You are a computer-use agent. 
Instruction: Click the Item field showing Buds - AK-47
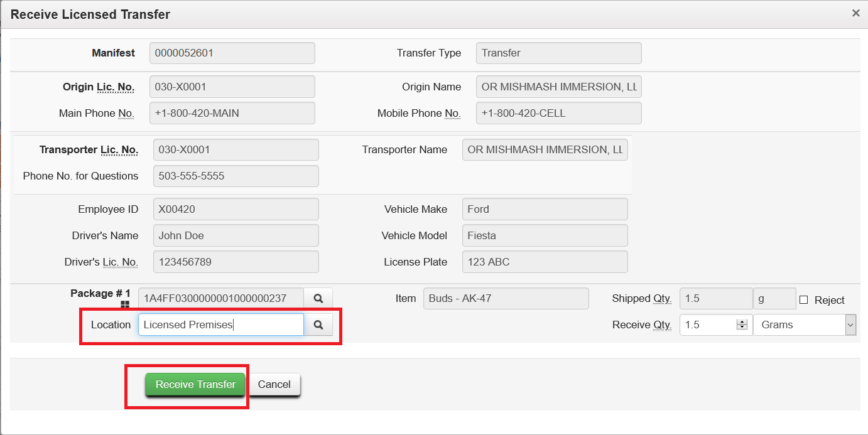pos(506,298)
